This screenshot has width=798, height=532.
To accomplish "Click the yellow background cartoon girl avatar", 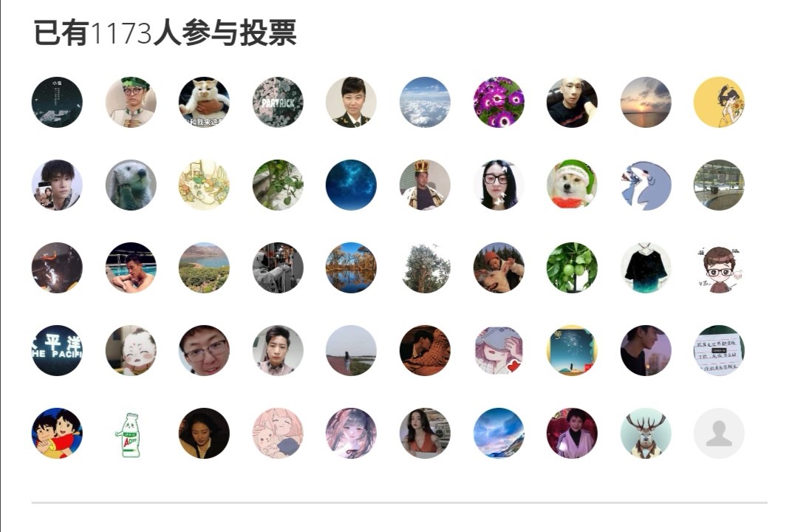I will tap(719, 102).
